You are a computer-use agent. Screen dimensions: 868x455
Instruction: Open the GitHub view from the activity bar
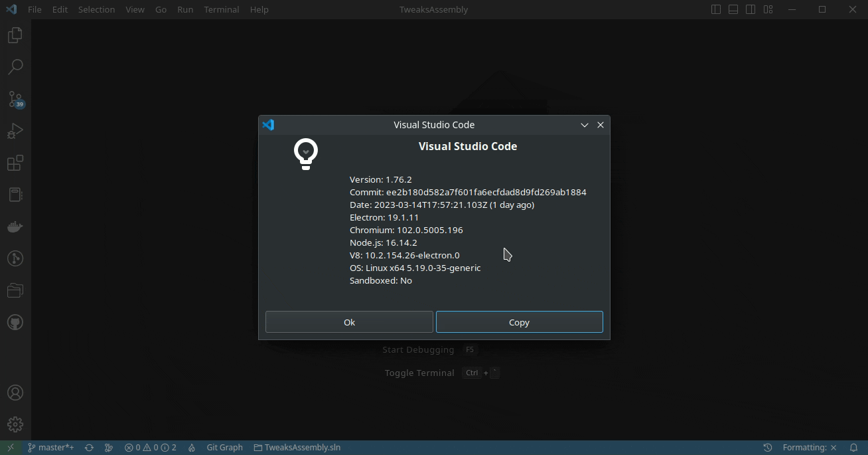pyautogui.click(x=15, y=322)
